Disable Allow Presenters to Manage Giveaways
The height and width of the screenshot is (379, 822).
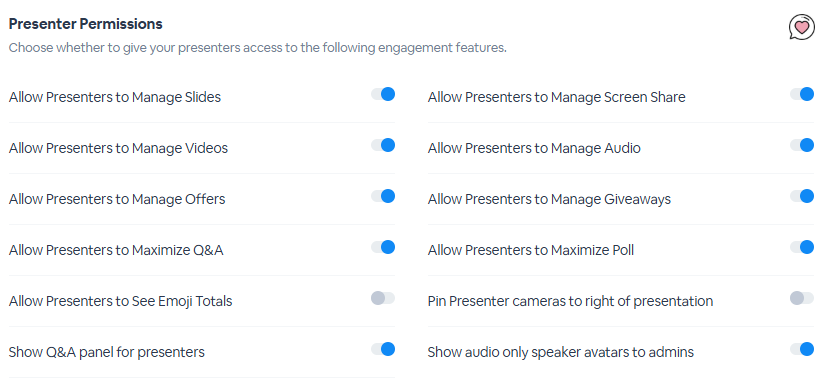click(802, 196)
